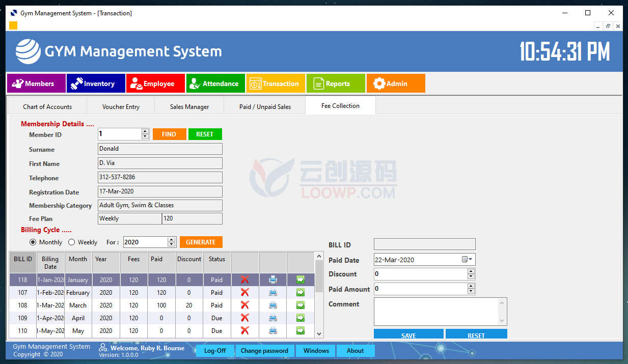The width and height of the screenshot is (628, 364).
Task: Decrease the Member ID value
Action: (145, 137)
